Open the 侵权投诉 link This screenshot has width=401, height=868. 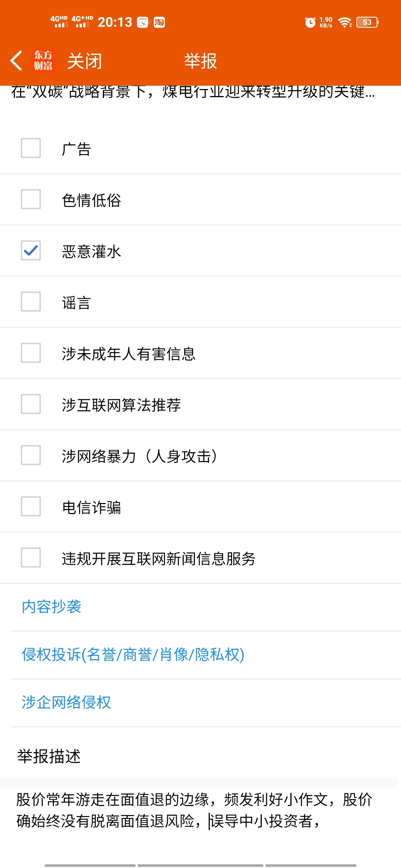[133, 655]
